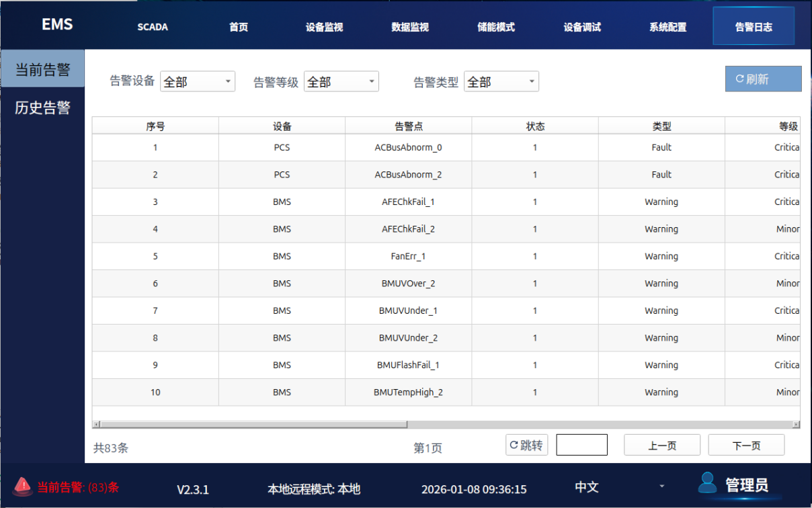Open the 设备监视 tab
Image resolution: width=812 pixels, height=508 pixels.
[x=324, y=27]
